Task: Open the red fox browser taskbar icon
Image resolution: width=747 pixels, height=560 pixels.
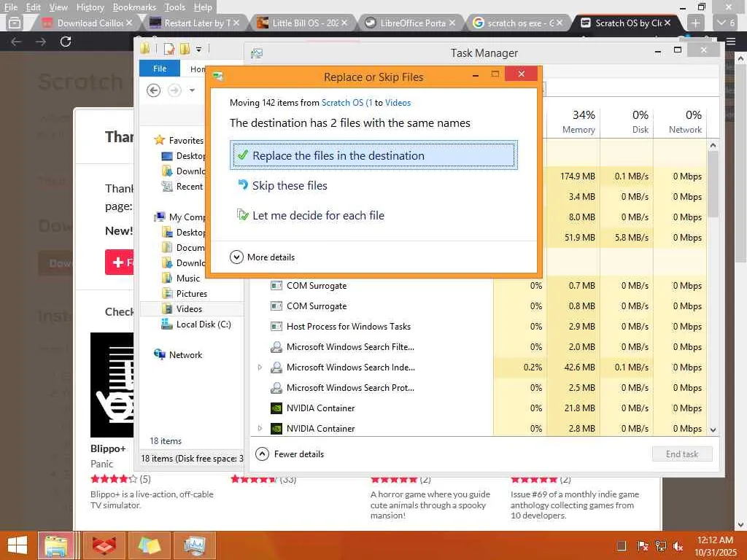Action: (104, 545)
